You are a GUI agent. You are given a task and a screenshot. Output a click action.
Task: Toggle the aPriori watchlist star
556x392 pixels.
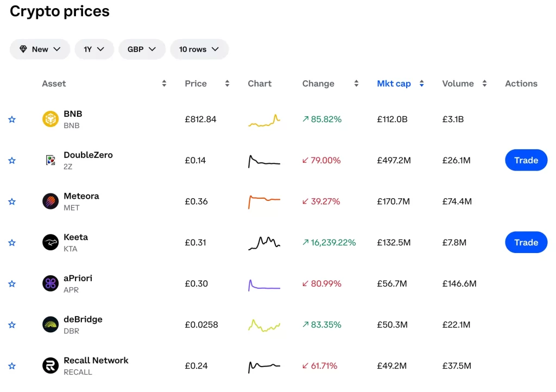12,284
